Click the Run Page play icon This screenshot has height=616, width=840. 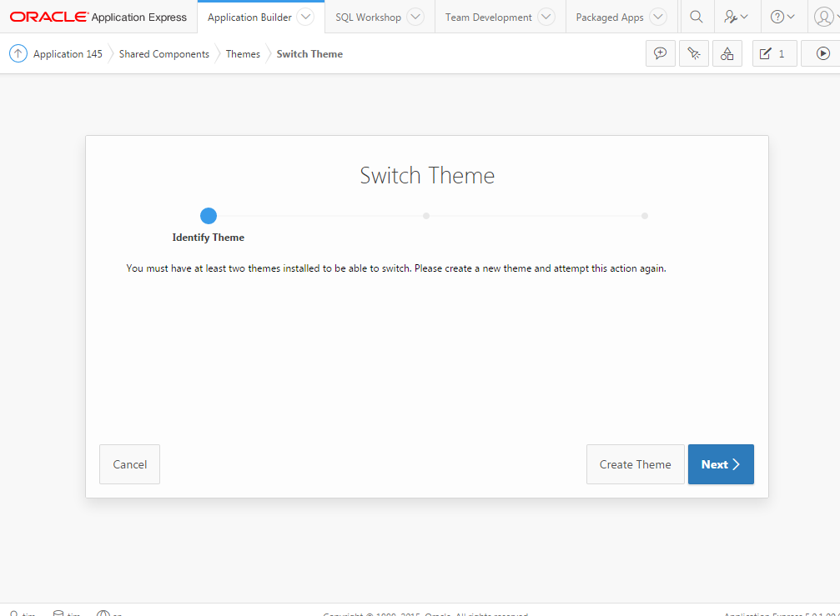822,53
